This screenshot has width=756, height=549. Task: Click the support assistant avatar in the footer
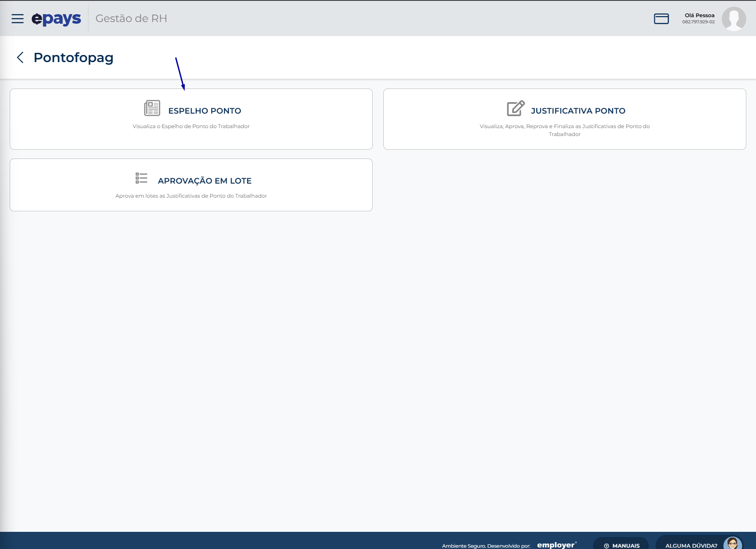732,543
